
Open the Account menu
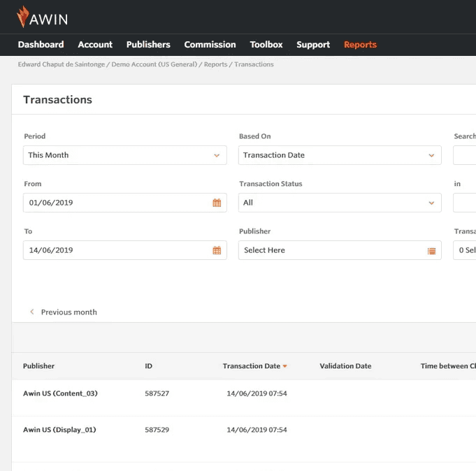[x=95, y=45]
